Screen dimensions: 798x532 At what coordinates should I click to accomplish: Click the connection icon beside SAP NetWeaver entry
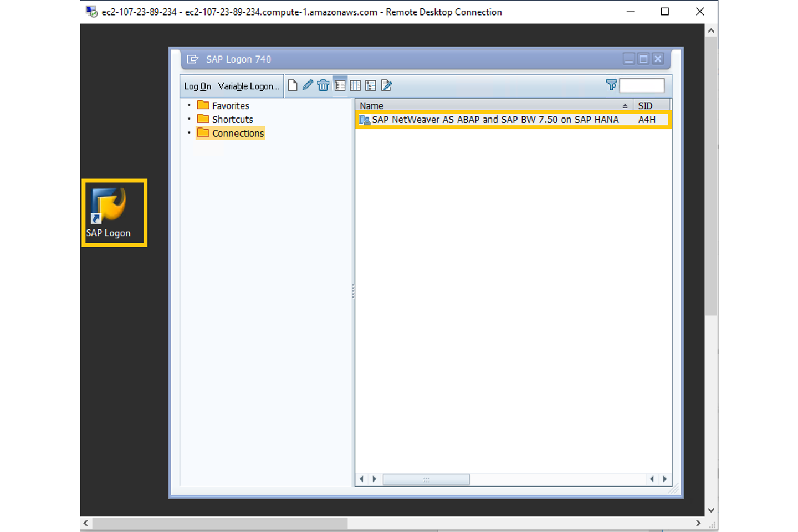[x=364, y=120]
